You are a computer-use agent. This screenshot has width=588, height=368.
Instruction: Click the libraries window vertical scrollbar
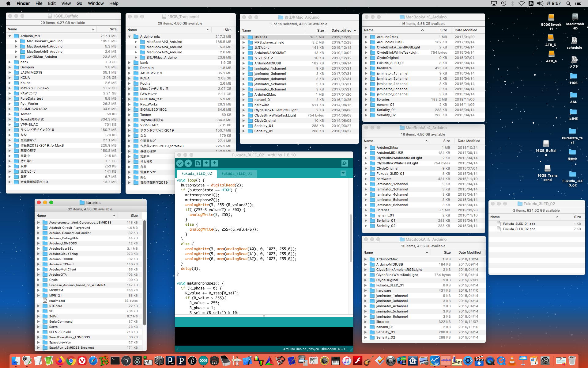click(x=145, y=273)
